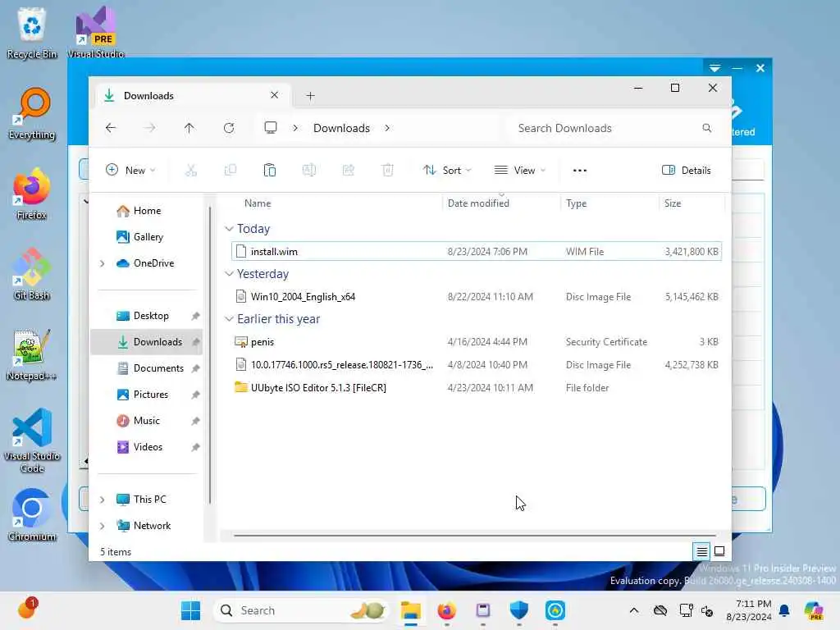
Task: Open Windows Security shield on taskbar
Action: point(519,610)
